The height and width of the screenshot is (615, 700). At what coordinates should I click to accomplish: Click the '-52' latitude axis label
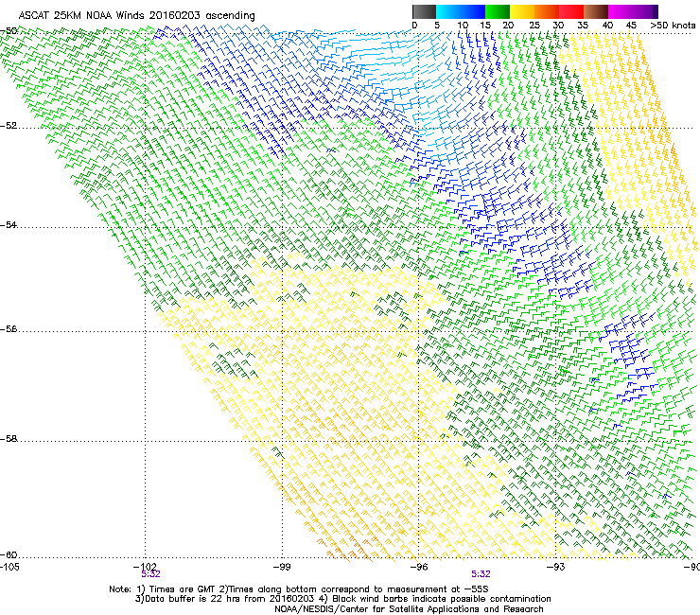pos(9,126)
